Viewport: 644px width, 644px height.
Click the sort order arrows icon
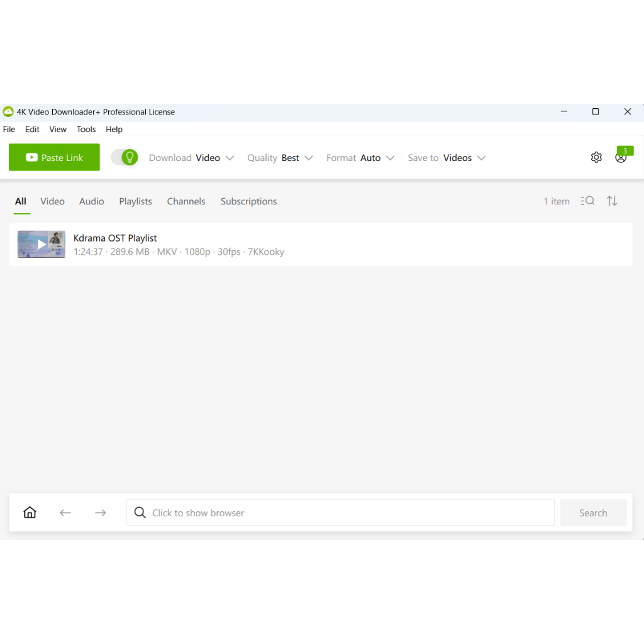pos(612,201)
